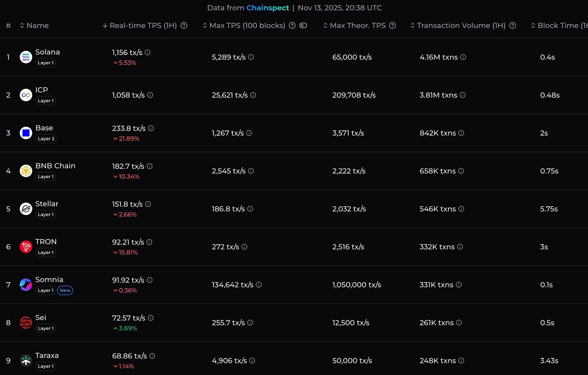
Task: Click the Solana logo icon
Action: pos(26,57)
